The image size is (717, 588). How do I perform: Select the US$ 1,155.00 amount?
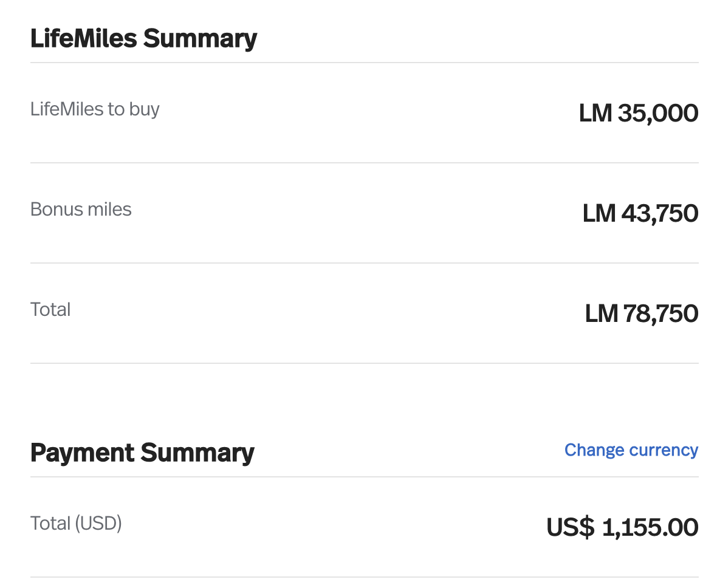(622, 527)
